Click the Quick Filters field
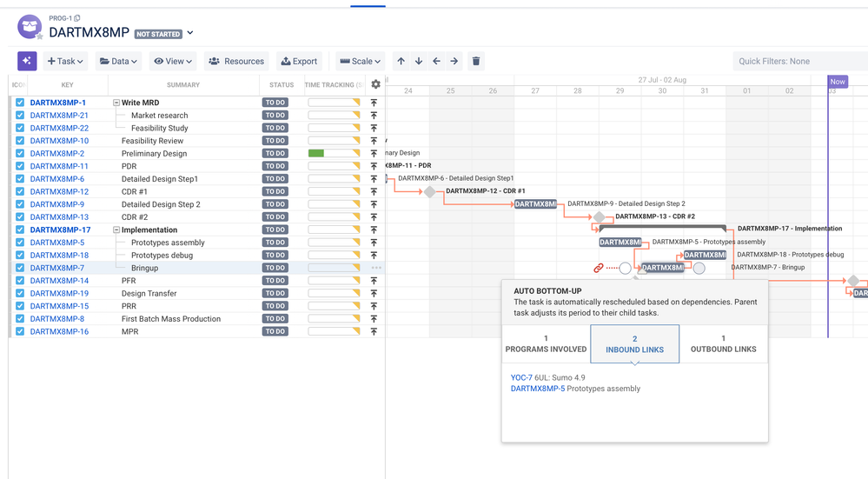The width and height of the screenshot is (868, 479). (800, 61)
